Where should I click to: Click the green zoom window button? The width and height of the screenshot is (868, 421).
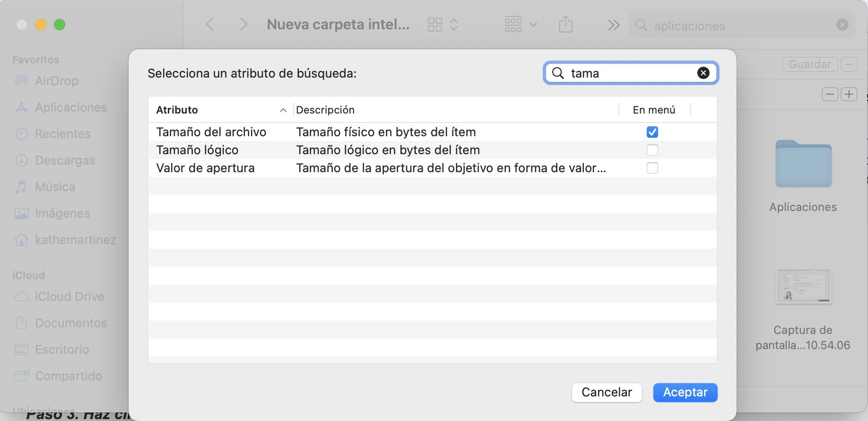tap(60, 25)
